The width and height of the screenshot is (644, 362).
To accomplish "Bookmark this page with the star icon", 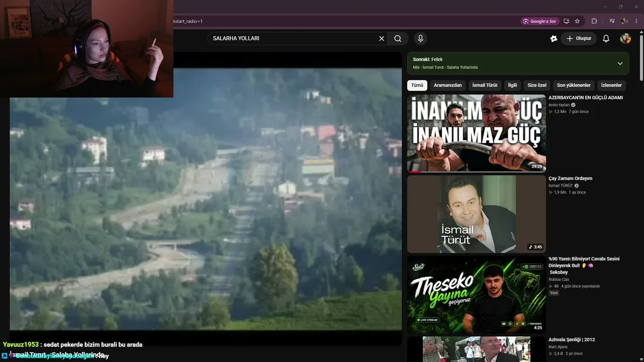I will (x=577, y=21).
